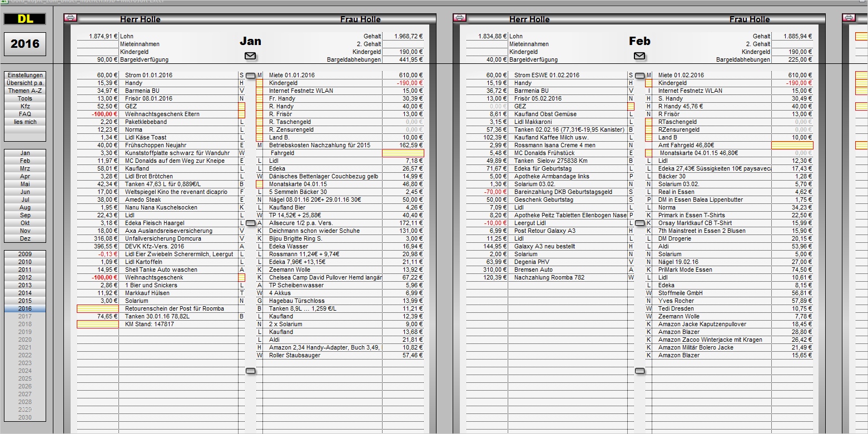Toggle the yellow marker beside Weihnachtsgeschenk
Image resolution: width=868 pixels, height=434 pixels.
click(x=241, y=277)
